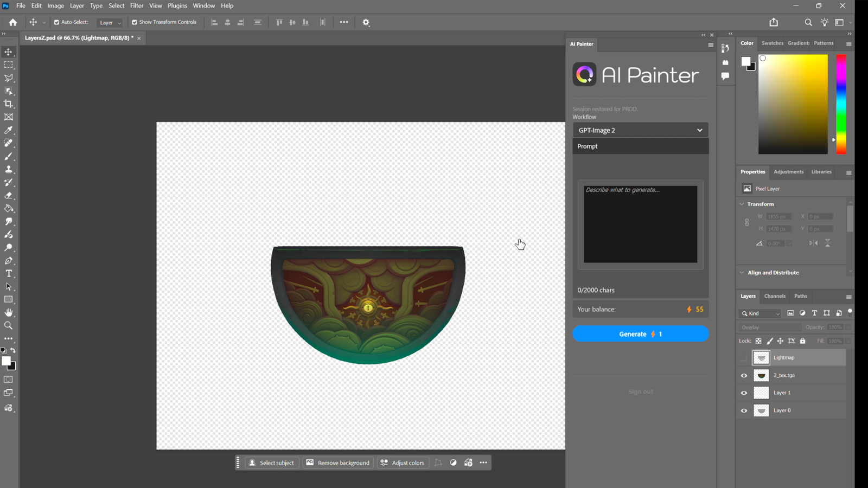The width and height of the screenshot is (868, 488).
Task: Select the Clone Stamp tool
Action: [x=9, y=169]
